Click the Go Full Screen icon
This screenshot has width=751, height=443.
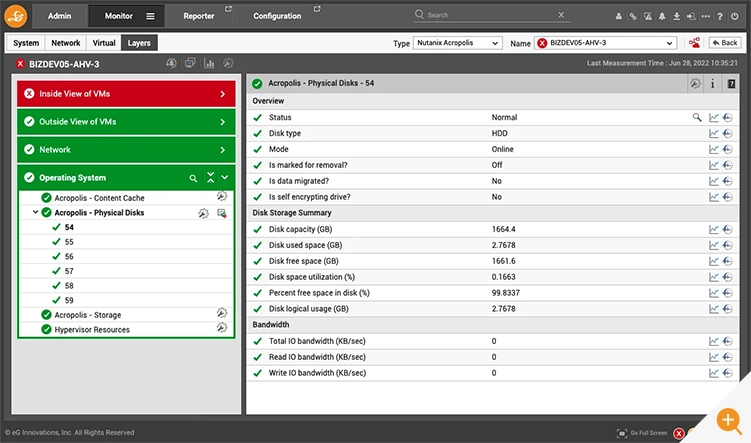pyautogui.click(x=622, y=433)
